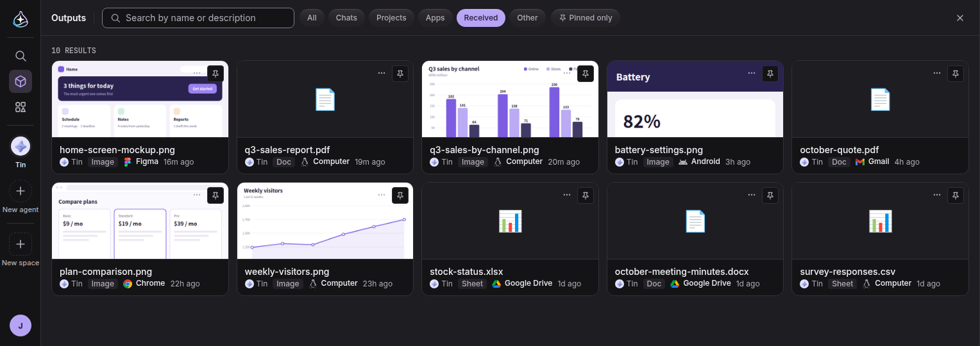Open more options for battery-settings.png
980x346 pixels.
point(752,73)
